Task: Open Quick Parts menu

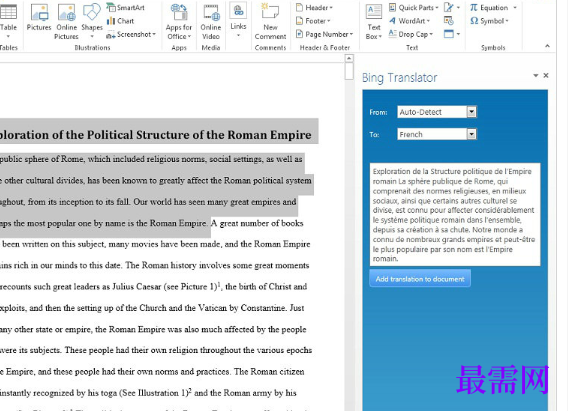Action: pos(413,7)
